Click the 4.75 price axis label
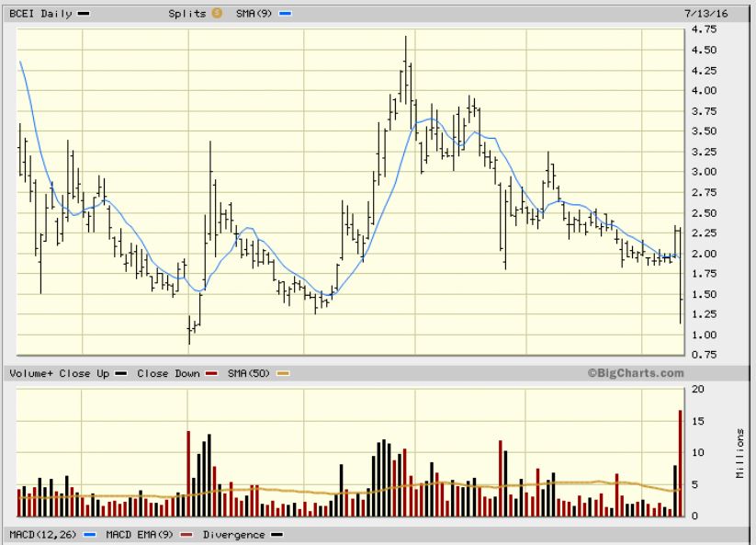Image resolution: width=756 pixels, height=545 pixels. coord(705,29)
